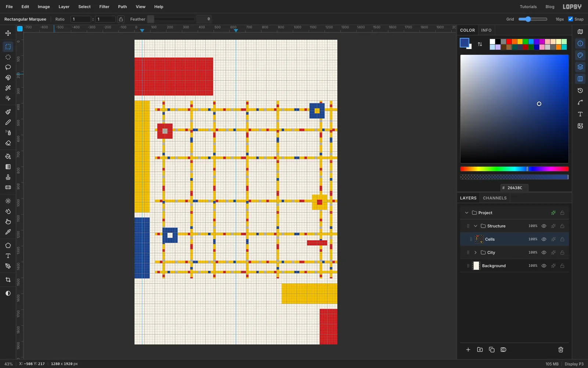Lock the Background layer

click(562, 266)
